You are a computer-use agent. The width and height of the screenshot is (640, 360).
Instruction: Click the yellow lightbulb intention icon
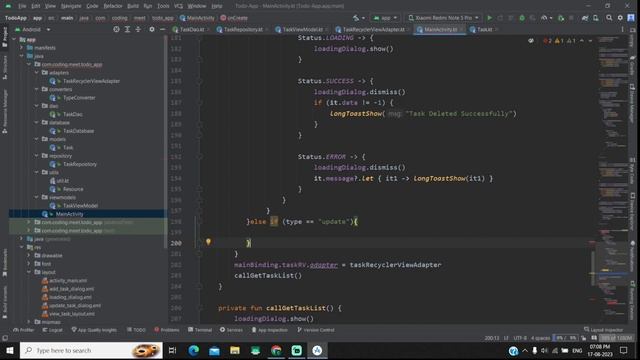coord(208,242)
